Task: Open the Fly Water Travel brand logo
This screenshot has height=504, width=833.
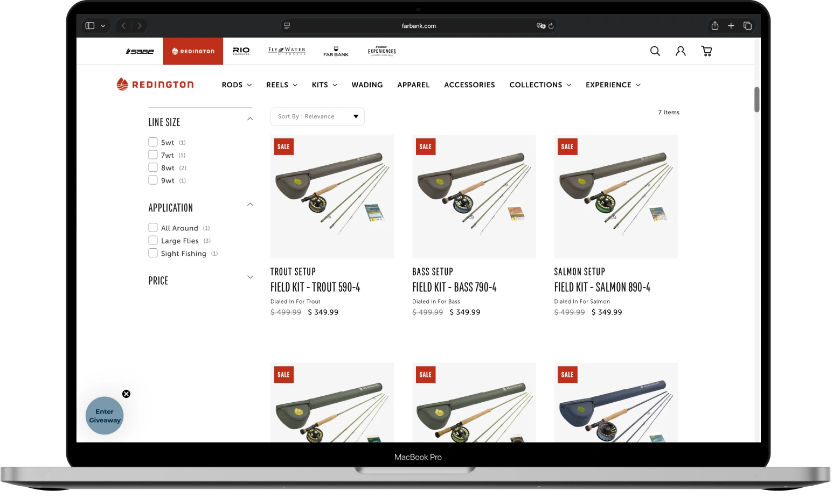Action: 287,51
